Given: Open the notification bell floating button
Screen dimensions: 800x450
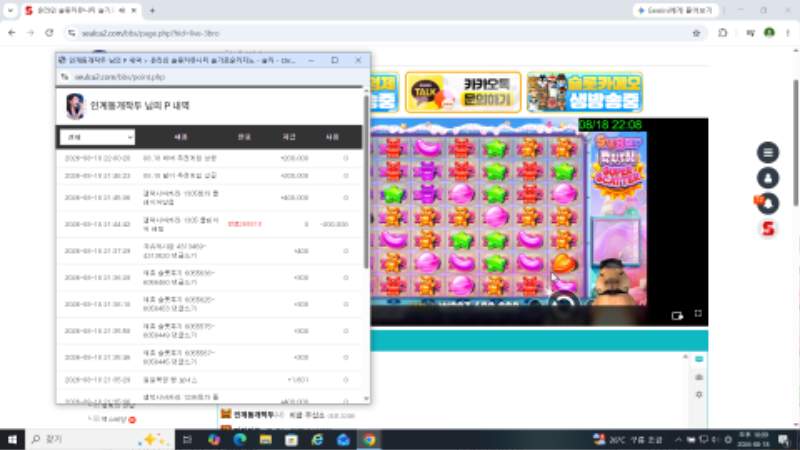Looking at the screenshot, I should tap(768, 204).
